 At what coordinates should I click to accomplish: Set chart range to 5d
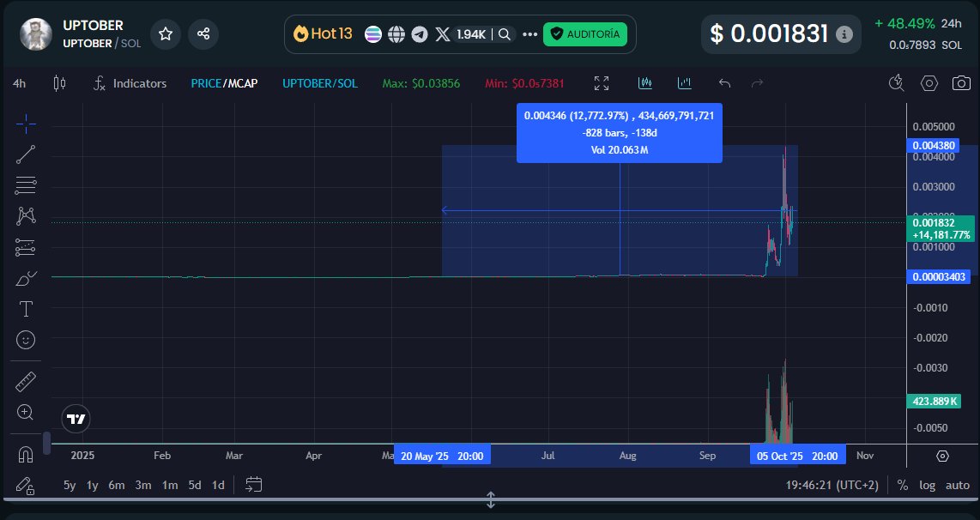[x=195, y=485]
